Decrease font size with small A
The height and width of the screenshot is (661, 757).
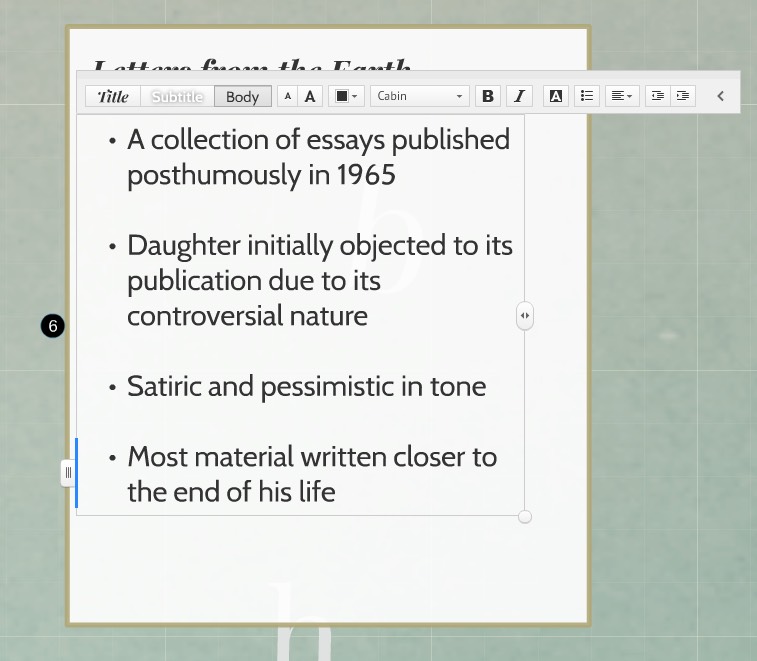pyautogui.click(x=287, y=97)
